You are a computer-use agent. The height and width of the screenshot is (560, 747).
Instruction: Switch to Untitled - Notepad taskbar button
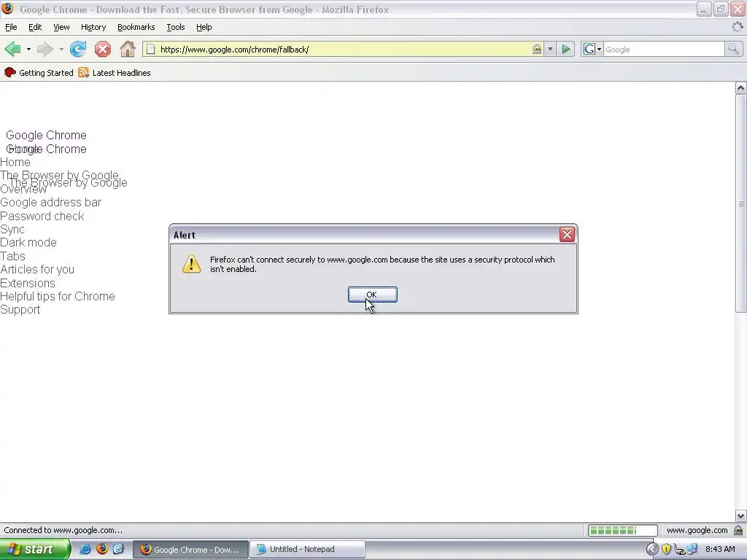(x=307, y=549)
